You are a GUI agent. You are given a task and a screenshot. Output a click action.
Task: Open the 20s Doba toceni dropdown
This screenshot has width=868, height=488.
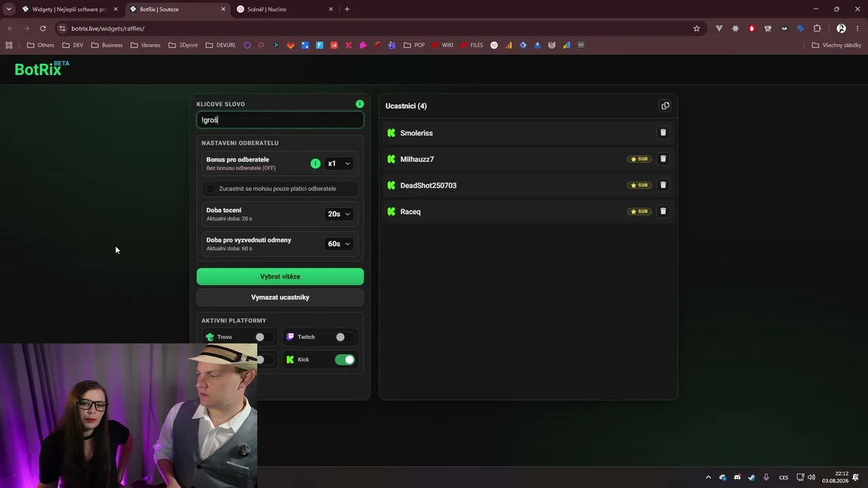339,214
